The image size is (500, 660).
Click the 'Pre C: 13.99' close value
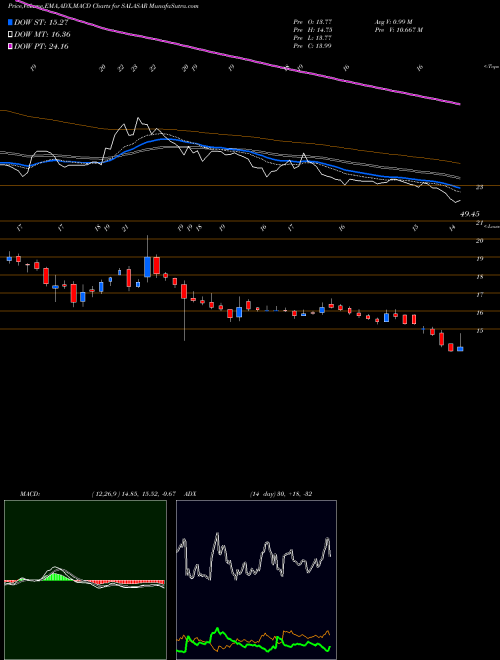coord(313,46)
